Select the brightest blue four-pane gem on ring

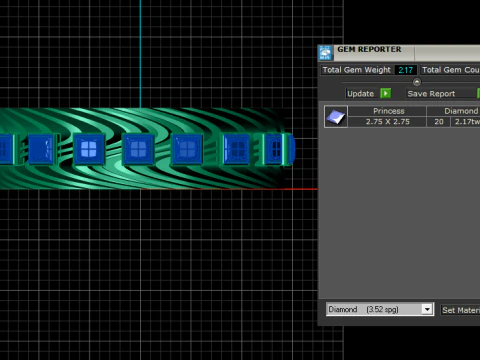(89, 149)
